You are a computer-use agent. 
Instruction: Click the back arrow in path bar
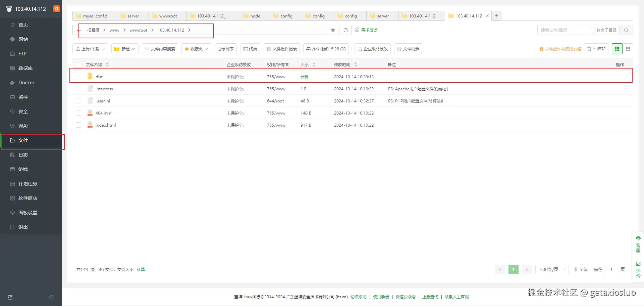(79, 30)
